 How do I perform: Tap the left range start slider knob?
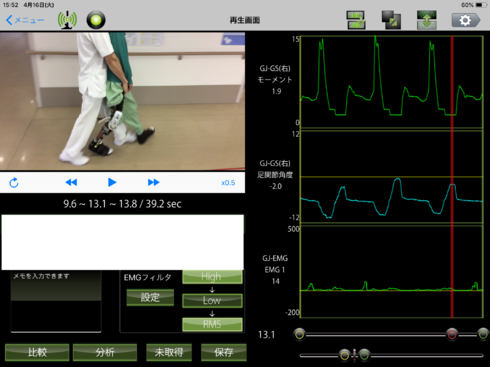pyautogui.click(x=299, y=334)
